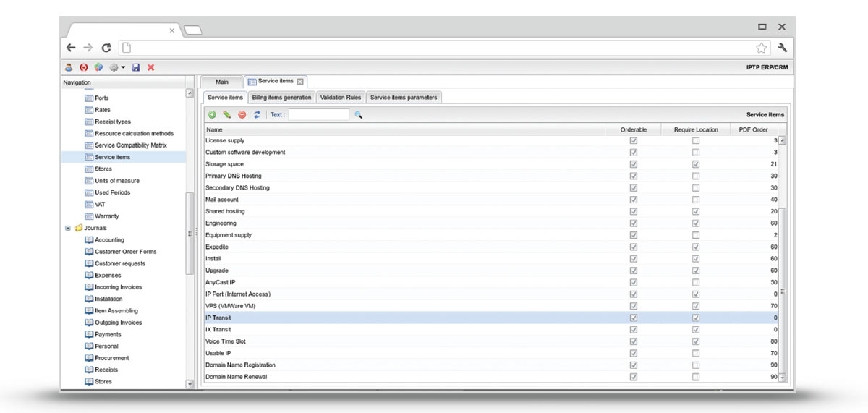The width and height of the screenshot is (868, 413).
Task: Toggle Require Location checkbox for IP Transit
Action: click(x=696, y=318)
